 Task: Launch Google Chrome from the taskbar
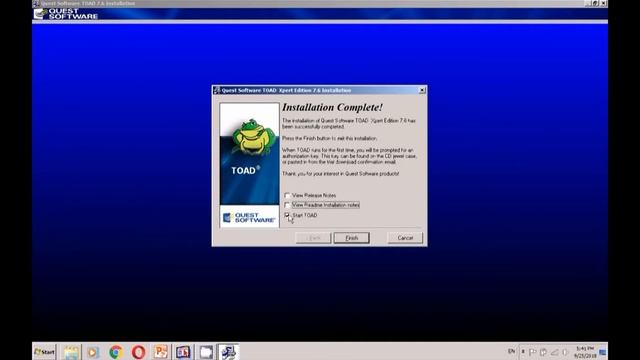(116, 352)
